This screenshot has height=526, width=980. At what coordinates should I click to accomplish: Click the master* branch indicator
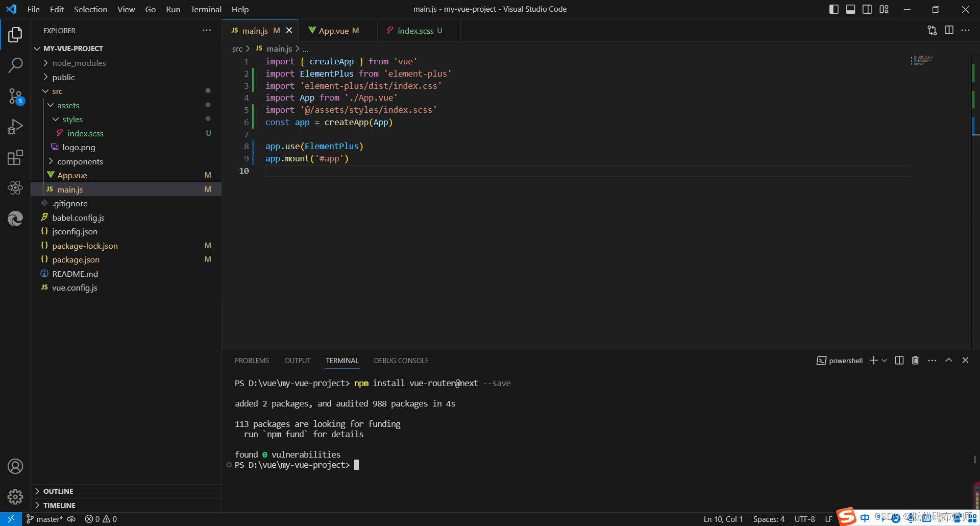point(44,519)
